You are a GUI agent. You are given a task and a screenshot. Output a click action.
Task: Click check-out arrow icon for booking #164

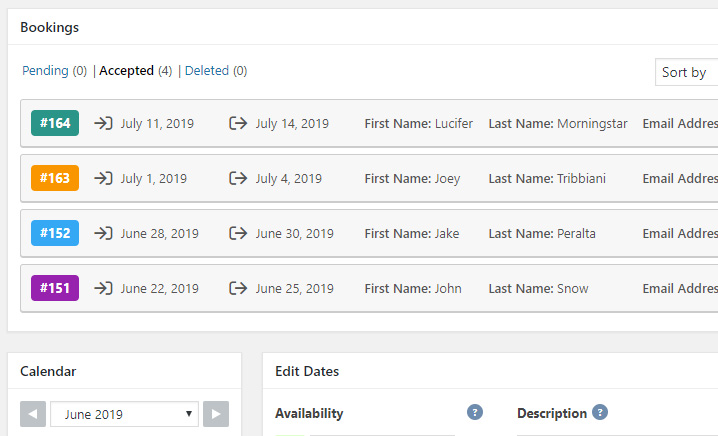click(237, 124)
